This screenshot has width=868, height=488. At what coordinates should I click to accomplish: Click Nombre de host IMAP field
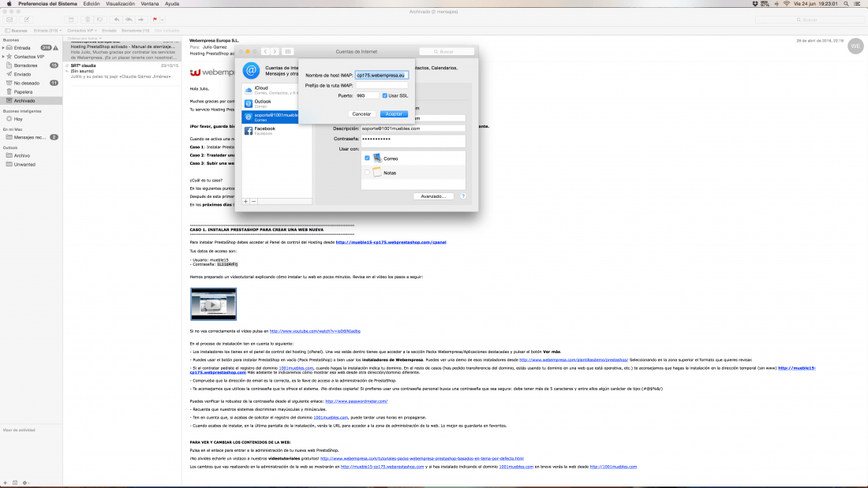(x=381, y=75)
